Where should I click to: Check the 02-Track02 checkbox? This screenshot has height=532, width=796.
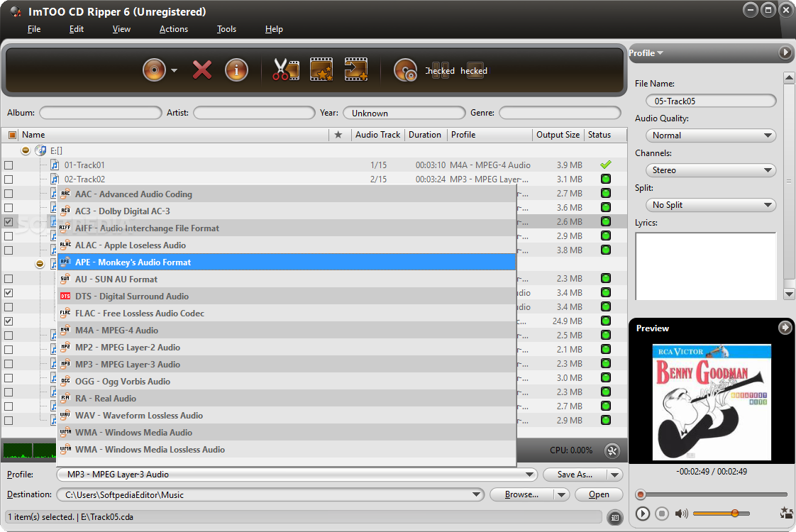tap(9, 179)
